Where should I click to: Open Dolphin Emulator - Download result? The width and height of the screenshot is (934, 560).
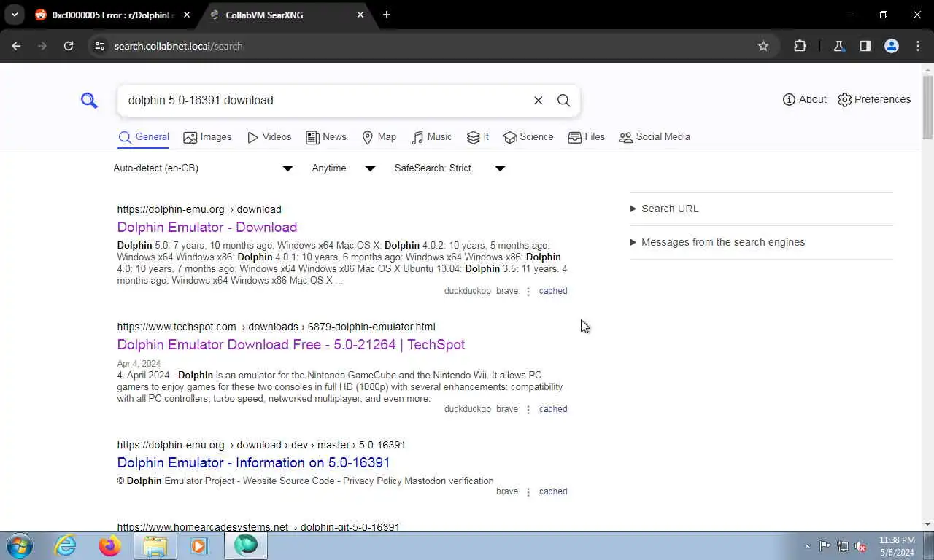pos(207,227)
